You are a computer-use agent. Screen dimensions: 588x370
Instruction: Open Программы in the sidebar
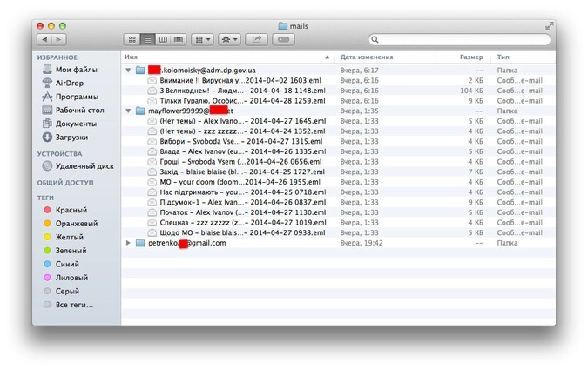(76, 97)
